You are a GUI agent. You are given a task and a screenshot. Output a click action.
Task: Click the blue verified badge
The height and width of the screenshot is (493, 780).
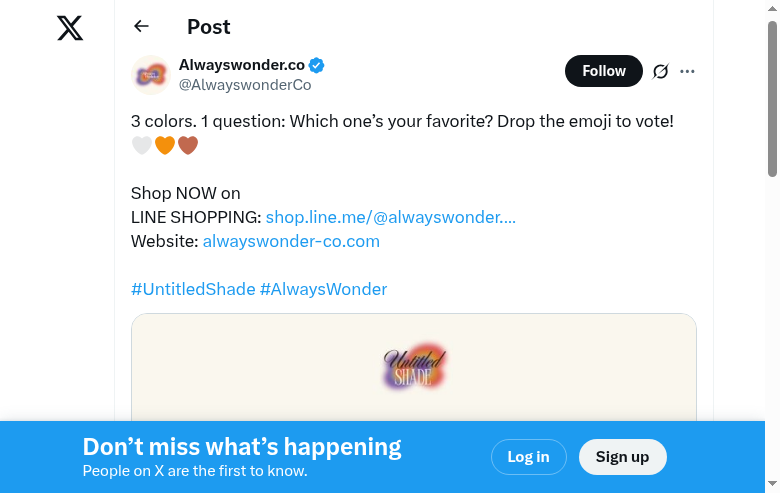coord(316,66)
